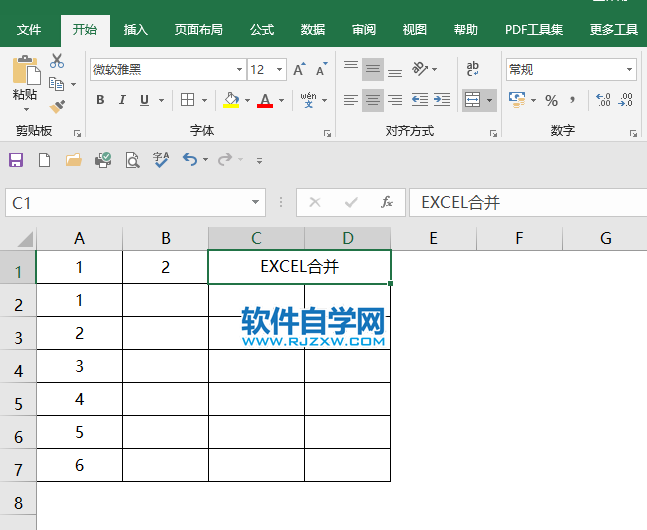Viewport: 647px width, 530px height.
Task: Switch to the 公式 tab
Action: 262,30
